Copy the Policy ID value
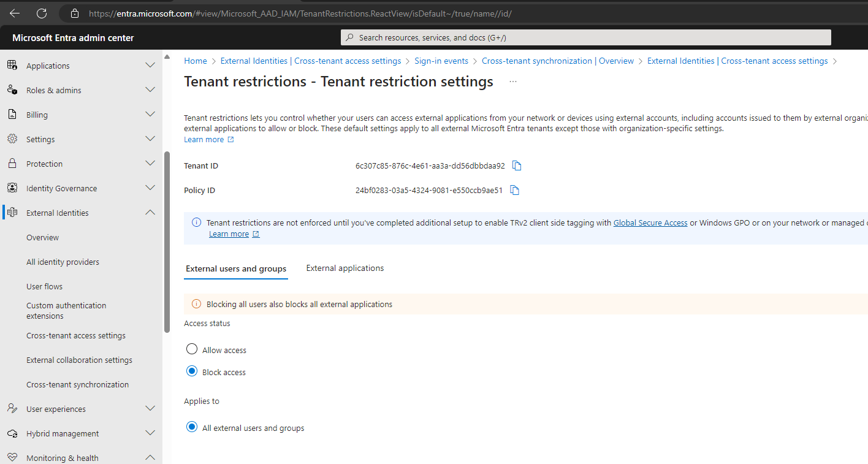This screenshot has height=464, width=868. [515, 190]
